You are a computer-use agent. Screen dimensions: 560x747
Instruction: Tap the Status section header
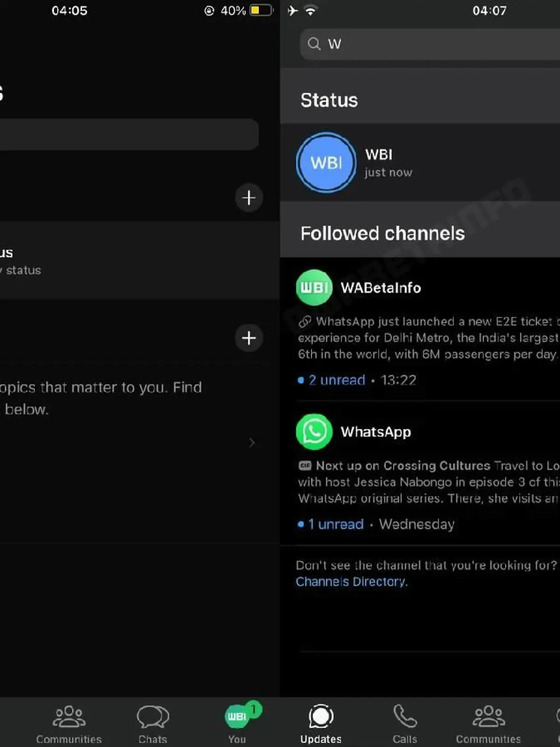click(329, 100)
